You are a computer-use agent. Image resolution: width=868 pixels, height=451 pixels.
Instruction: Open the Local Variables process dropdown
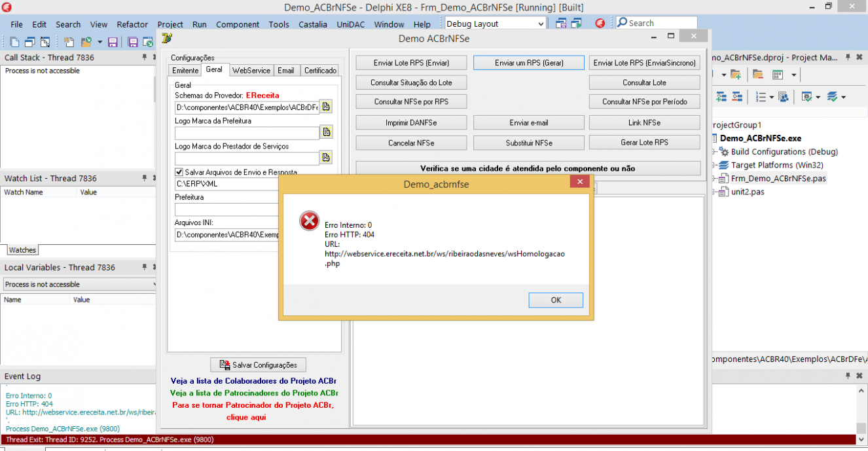[x=154, y=284]
